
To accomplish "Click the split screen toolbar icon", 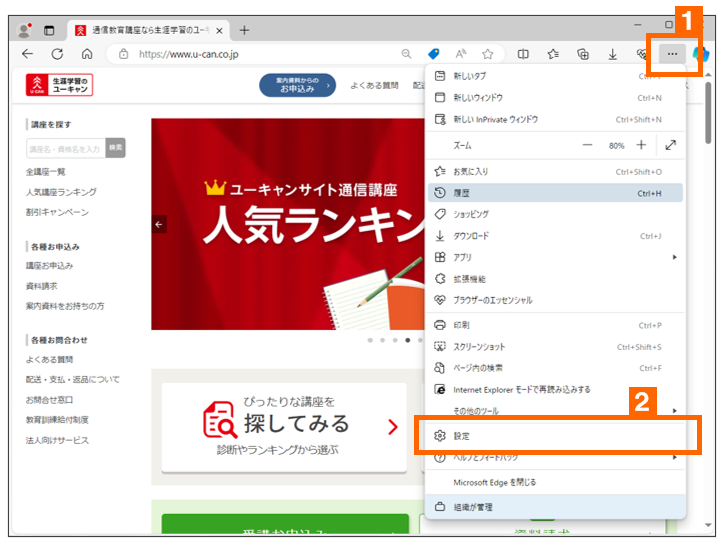I will [523, 54].
